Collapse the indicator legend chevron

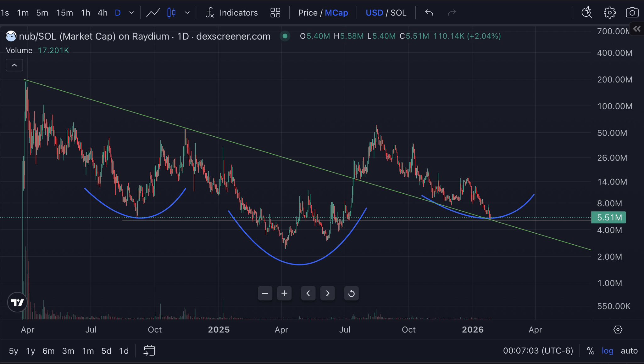click(x=14, y=65)
